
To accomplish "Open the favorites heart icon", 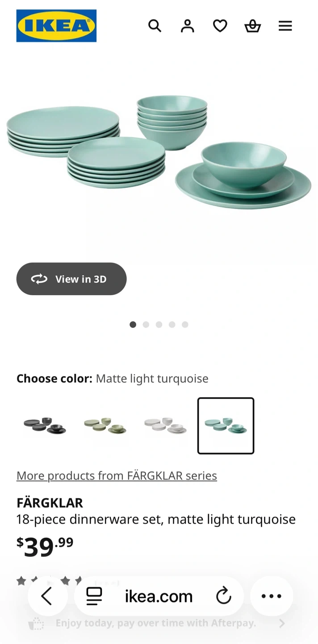I will [220, 26].
